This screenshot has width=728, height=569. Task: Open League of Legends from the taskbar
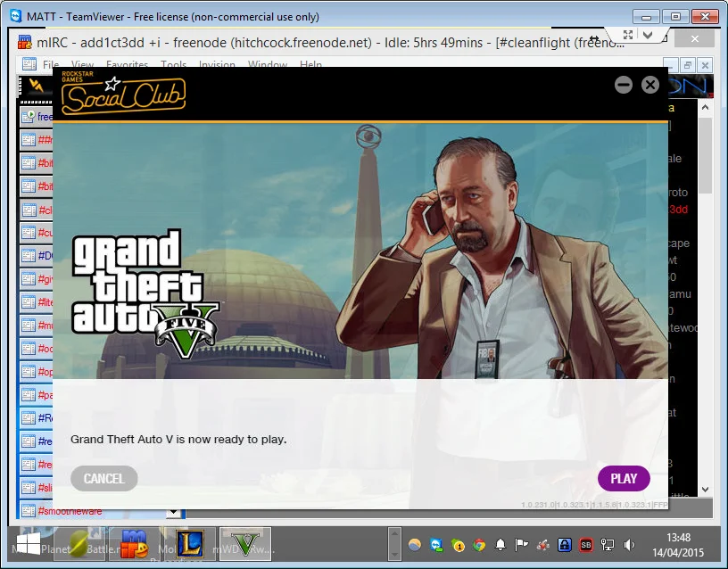(x=190, y=543)
